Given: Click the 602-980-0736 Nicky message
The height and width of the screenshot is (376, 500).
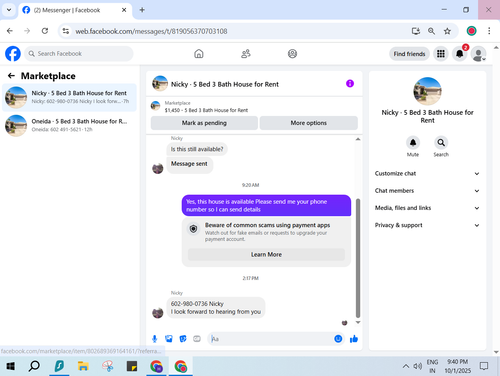Looking at the screenshot, I should [216, 307].
